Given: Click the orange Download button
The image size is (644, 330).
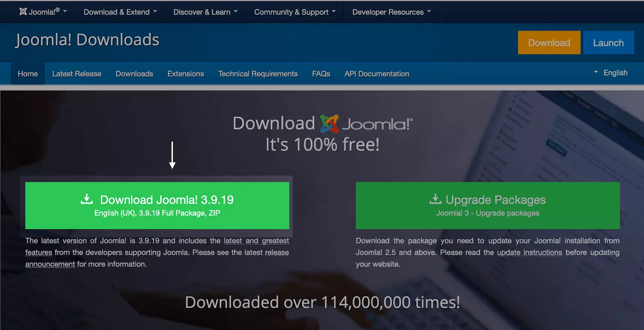Looking at the screenshot, I should (549, 43).
